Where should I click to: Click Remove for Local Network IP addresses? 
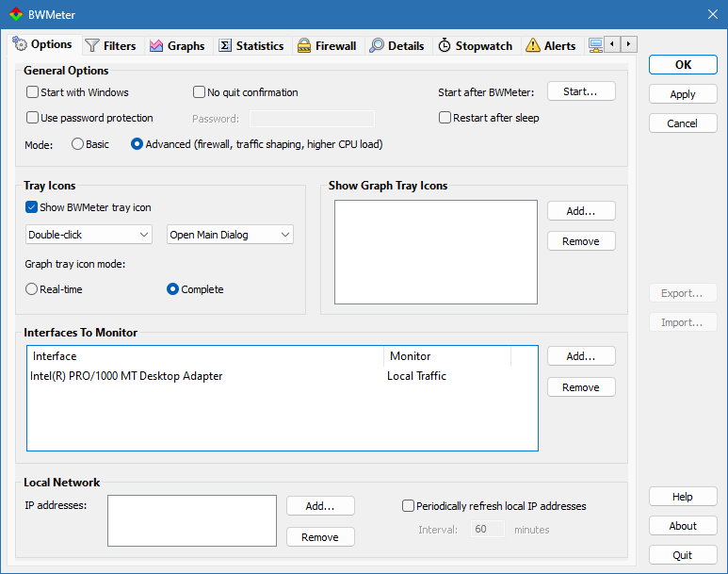320,537
